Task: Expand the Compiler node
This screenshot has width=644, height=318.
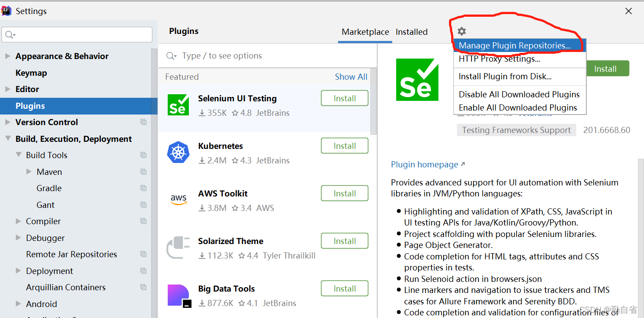Action: tap(18, 221)
